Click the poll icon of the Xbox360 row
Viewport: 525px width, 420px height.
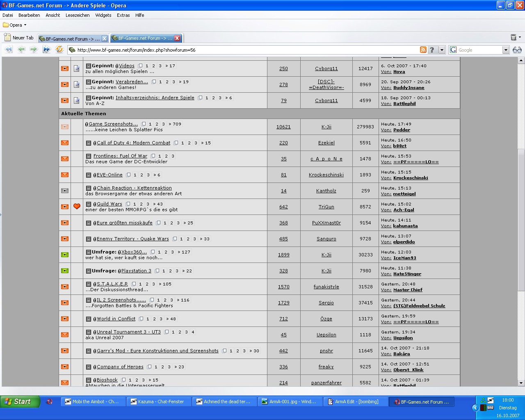[65, 255]
